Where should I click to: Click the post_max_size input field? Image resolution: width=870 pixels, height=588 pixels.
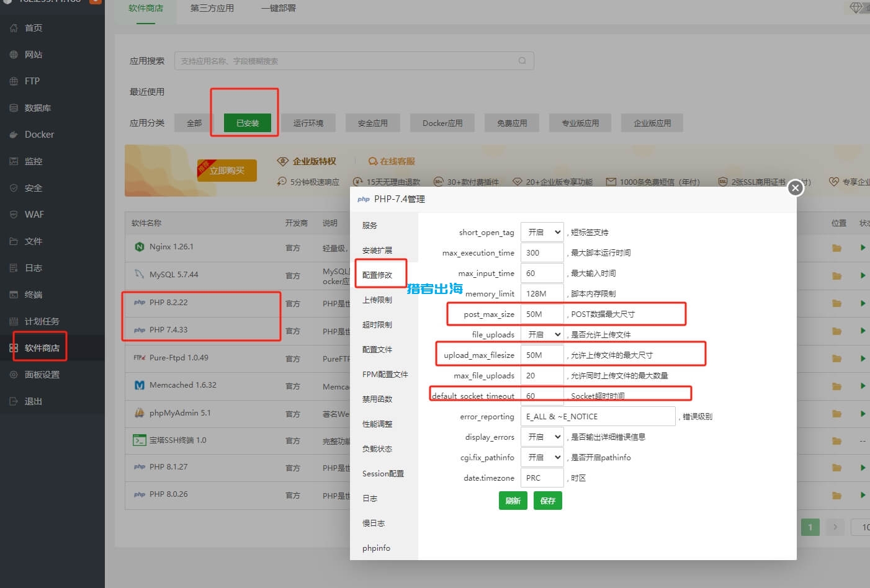(x=542, y=314)
